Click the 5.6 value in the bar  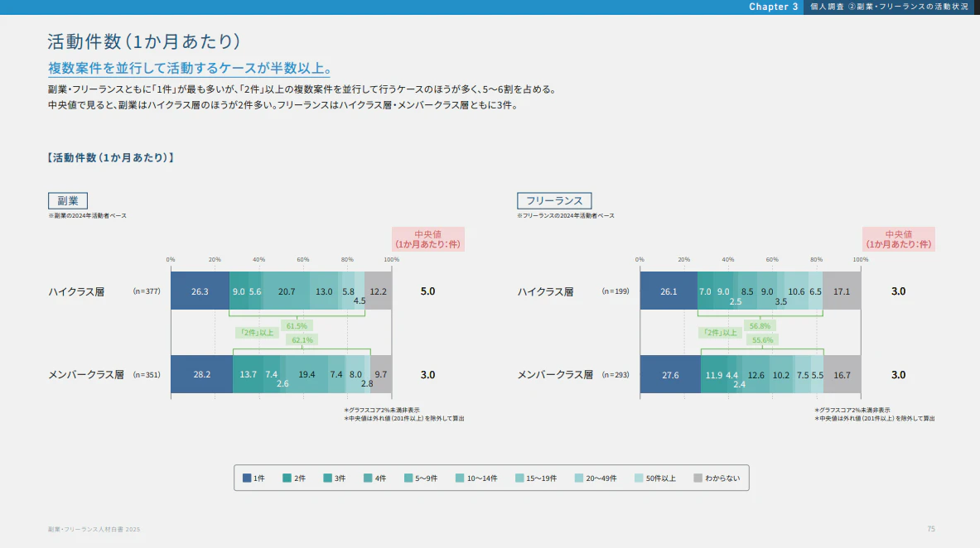pyautogui.click(x=255, y=292)
